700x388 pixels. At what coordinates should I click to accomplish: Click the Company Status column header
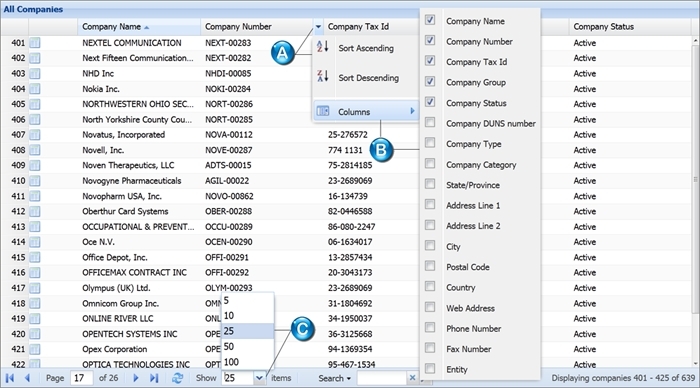(x=629, y=27)
